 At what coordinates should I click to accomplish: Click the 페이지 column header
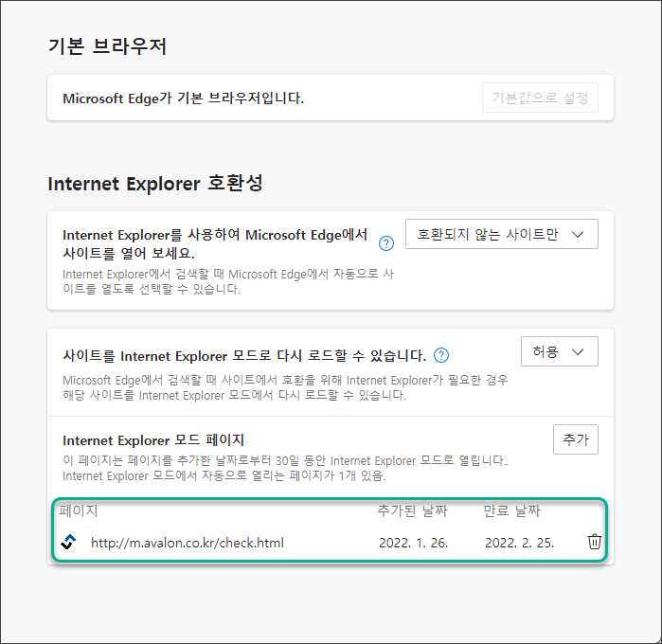79,510
